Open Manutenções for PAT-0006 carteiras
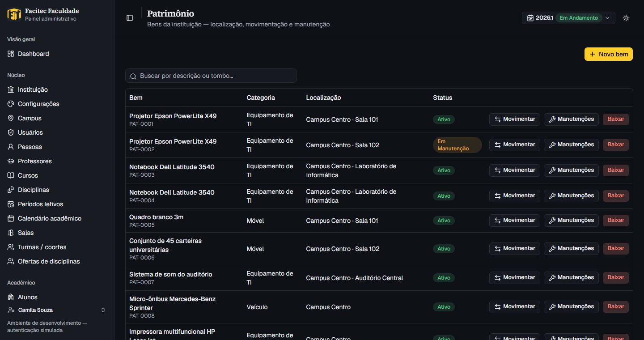 pos(571,248)
